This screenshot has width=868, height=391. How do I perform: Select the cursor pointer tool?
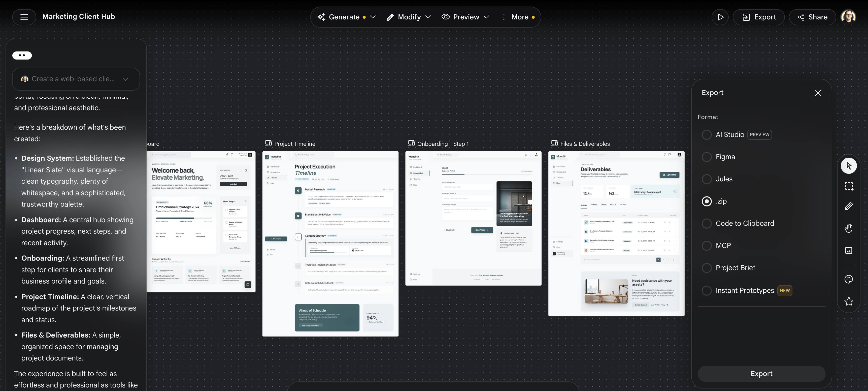848,166
